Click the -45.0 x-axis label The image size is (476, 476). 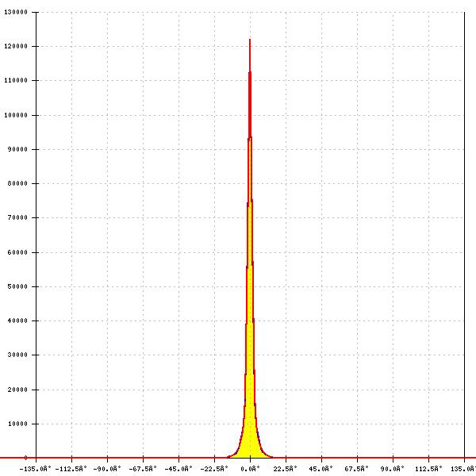click(178, 469)
